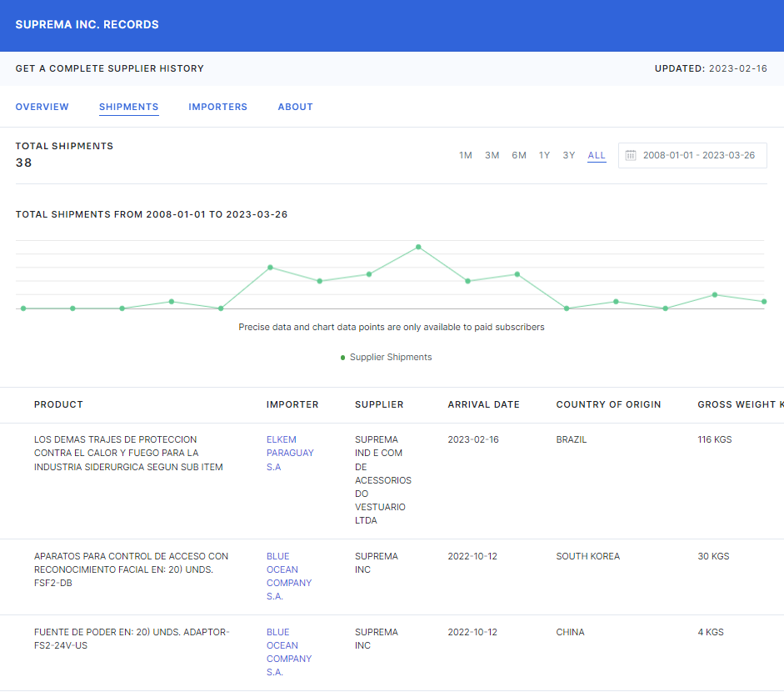Select the ALL time range filter

[597, 155]
